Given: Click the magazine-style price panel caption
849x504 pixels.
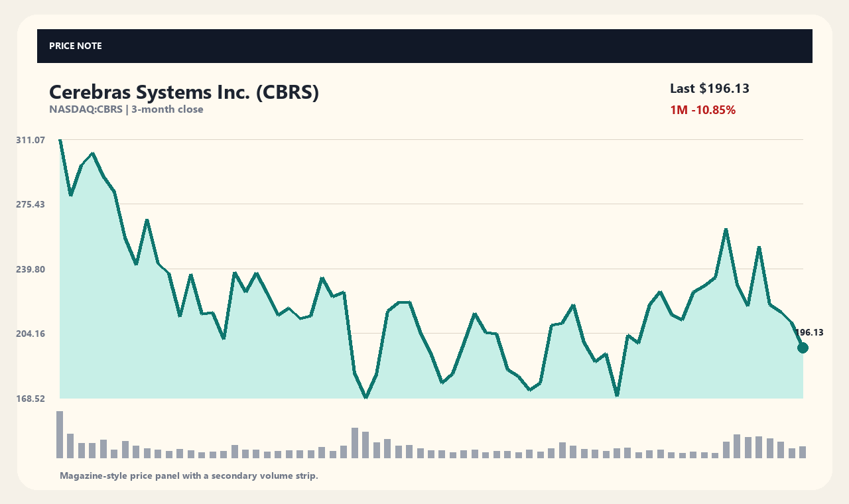Looking at the screenshot, I should [x=189, y=475].
